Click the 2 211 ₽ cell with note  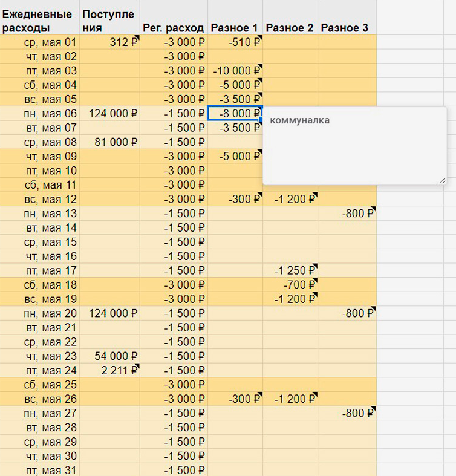(110, 371)
